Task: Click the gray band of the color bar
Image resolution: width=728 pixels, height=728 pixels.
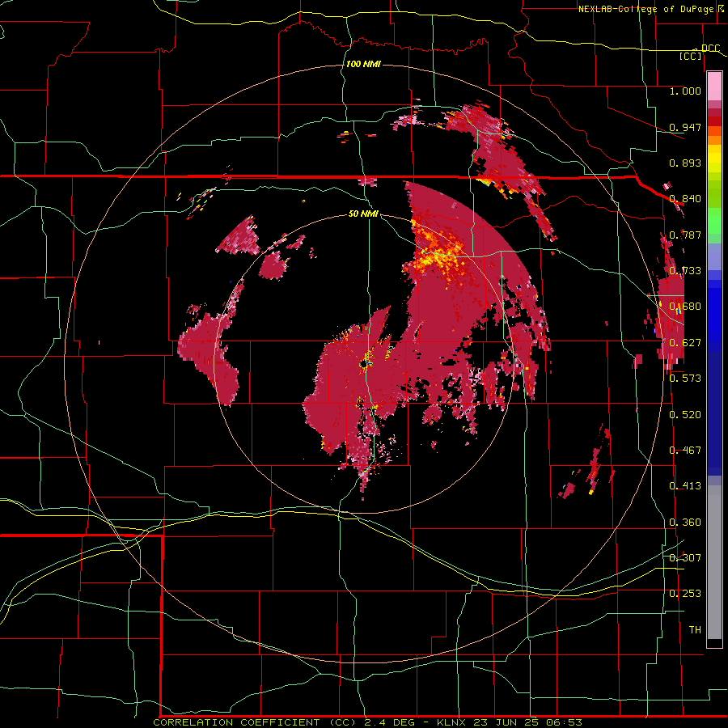Action: (x=714, y=562)
